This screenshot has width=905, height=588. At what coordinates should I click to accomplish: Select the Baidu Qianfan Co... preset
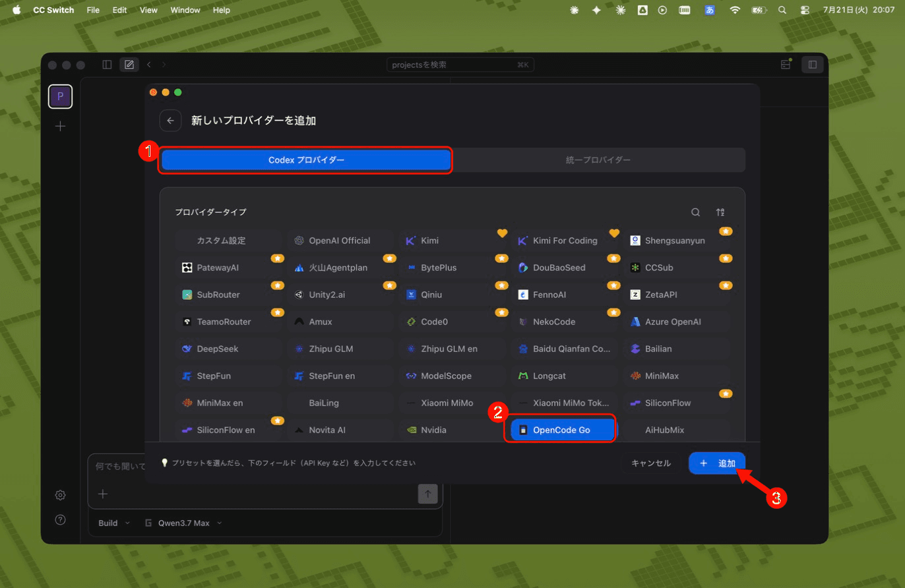point(565,349)
